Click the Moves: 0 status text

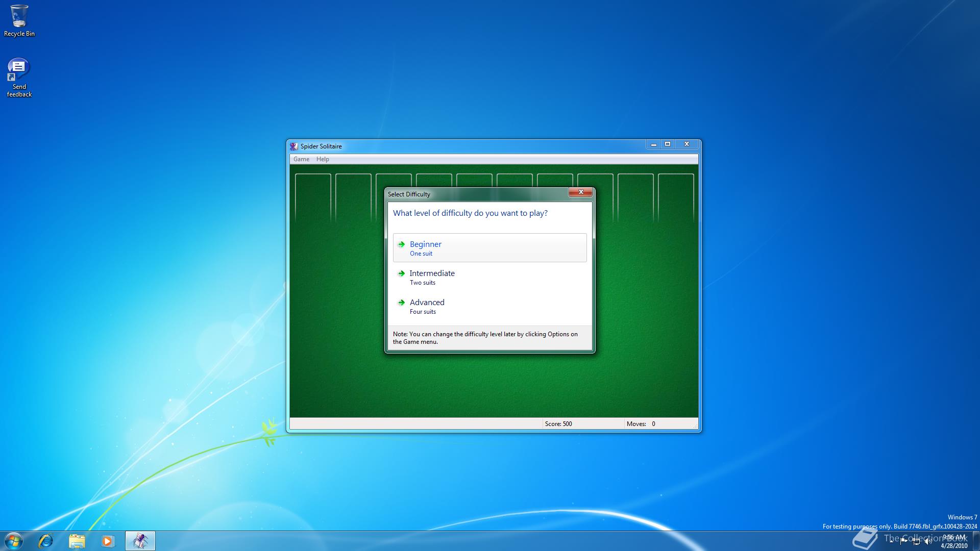[x=641, y=424]
